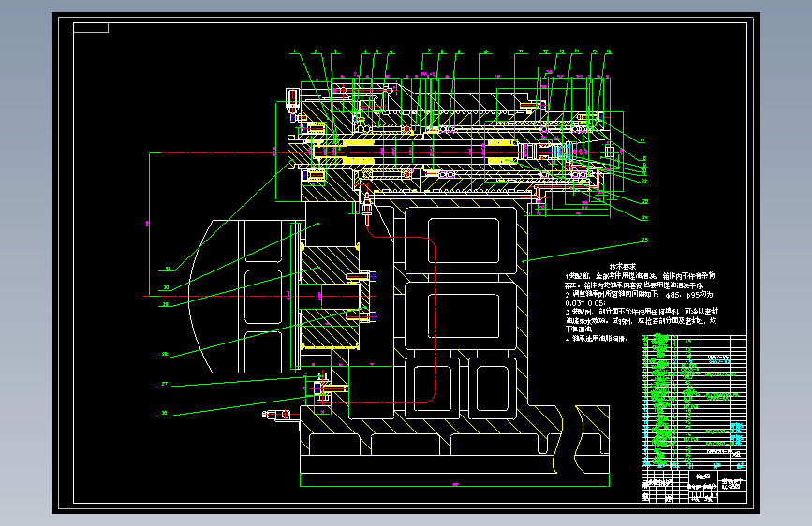This screenshot has height=526, width=812.
Task: Select callout label 17 on right side
Action: (x=642, y=140)
